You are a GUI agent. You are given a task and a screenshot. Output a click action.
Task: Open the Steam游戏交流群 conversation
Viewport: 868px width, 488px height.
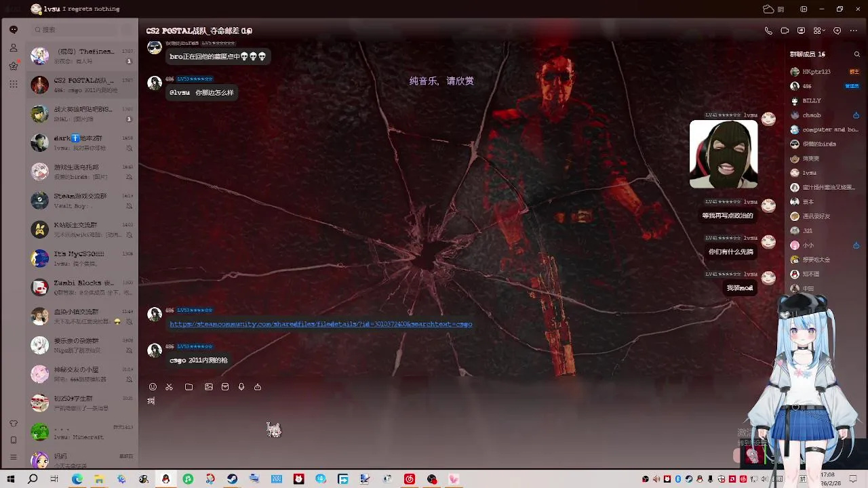click(x=82, y=200)
